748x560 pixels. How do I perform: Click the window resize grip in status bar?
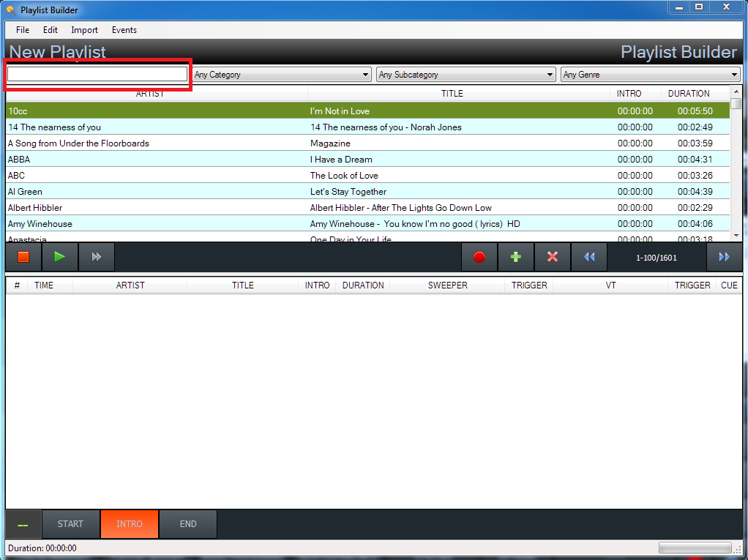point(738,550)
